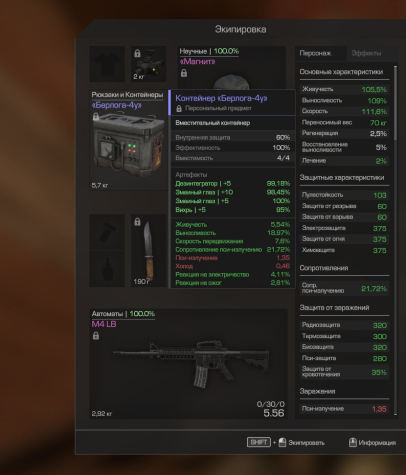This screenshot has height=475, width=406.
Task: Select the Дезинтегратор +5 artifact entry
Action: (233, 184)
